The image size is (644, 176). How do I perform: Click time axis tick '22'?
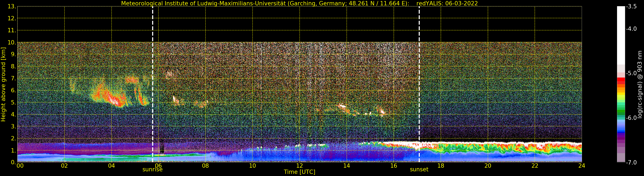(x=535, y=166)
